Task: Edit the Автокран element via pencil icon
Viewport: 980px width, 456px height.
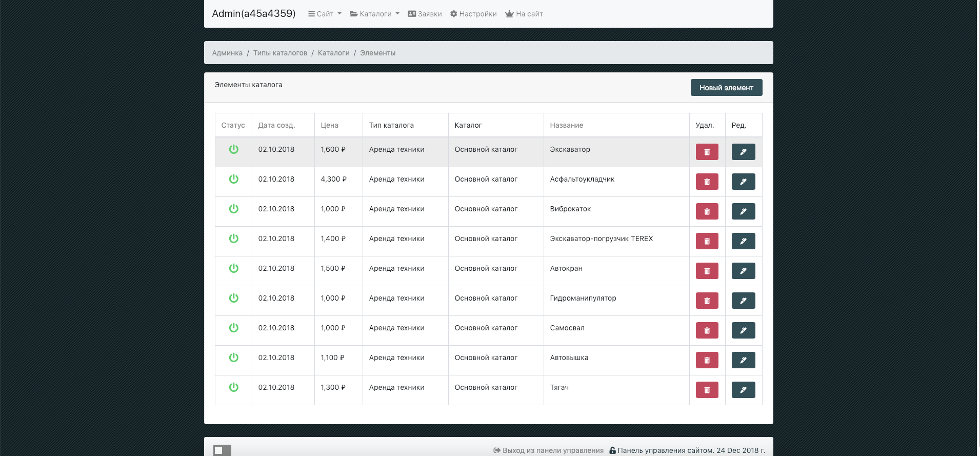Action: point(743,271)
